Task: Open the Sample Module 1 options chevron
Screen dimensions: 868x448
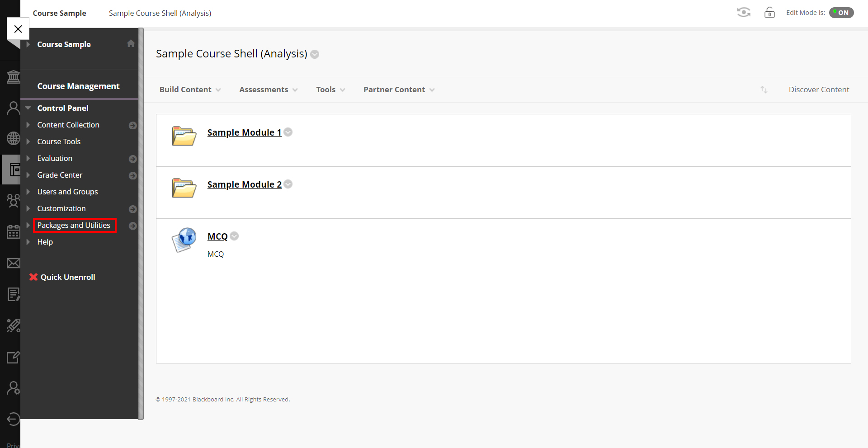Action: pos(288,132)
